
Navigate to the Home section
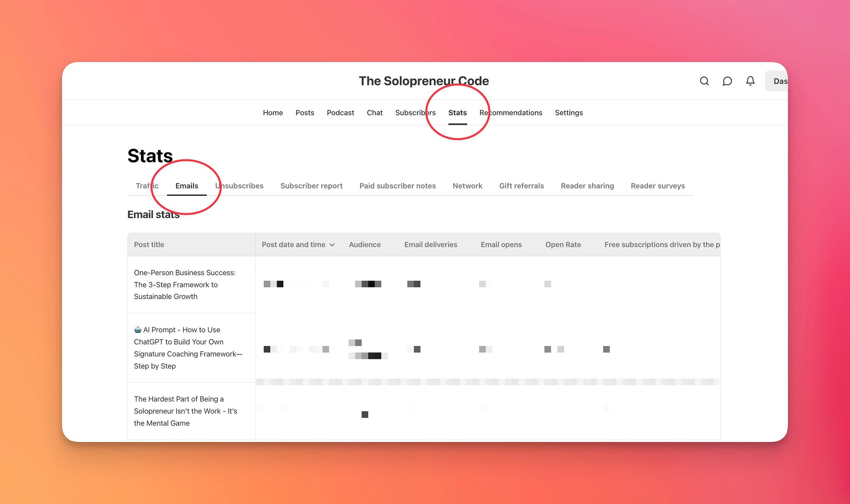[x=273, y=113]
